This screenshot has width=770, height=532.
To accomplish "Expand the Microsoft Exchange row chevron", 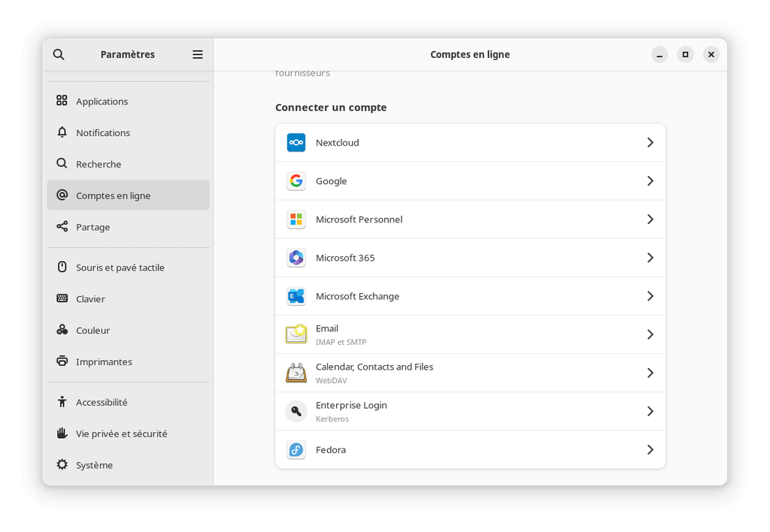I will [650, 296].
